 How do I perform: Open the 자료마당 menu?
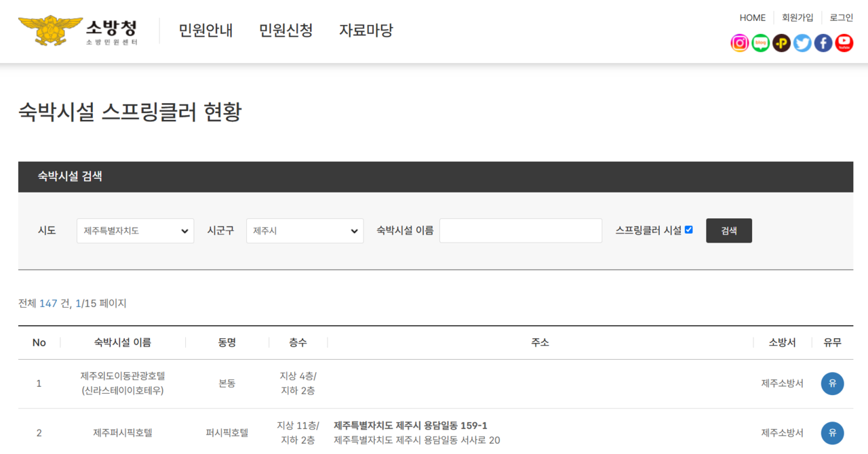pos(366,30)
